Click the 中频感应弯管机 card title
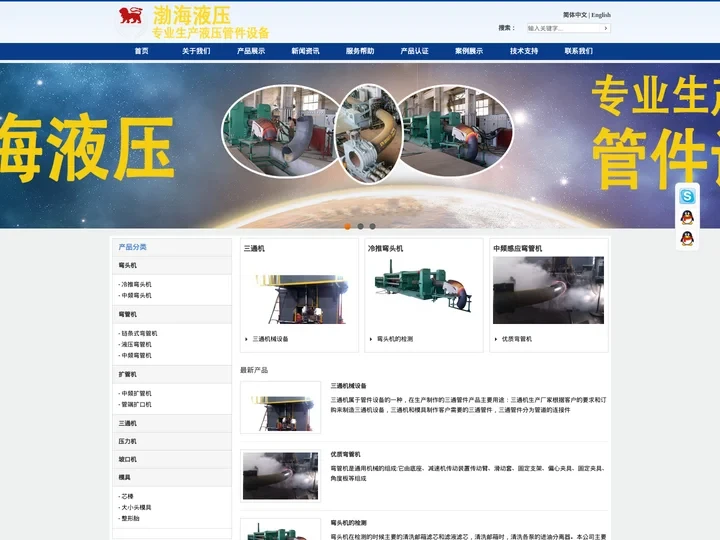 (518, 248)
